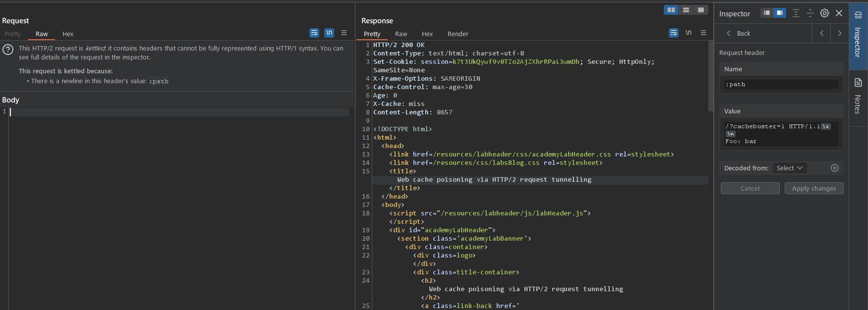Click the 'HTTP/2 200 OK' response line

[x=399, y=45]
